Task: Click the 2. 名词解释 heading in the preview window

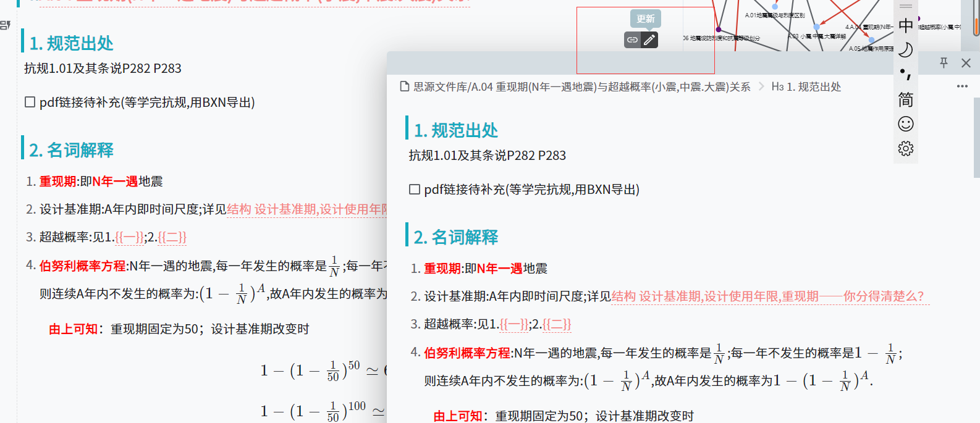Action: click(456, 237)
